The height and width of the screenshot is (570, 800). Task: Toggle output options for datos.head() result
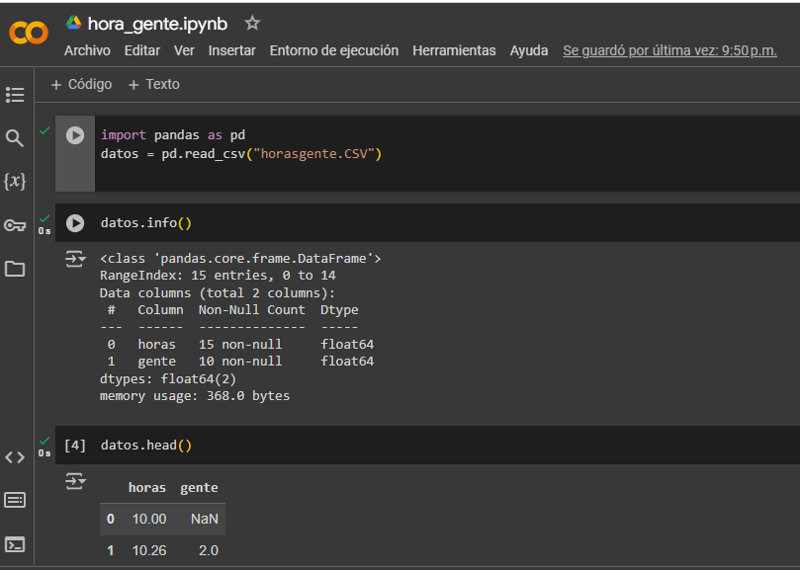76,482
